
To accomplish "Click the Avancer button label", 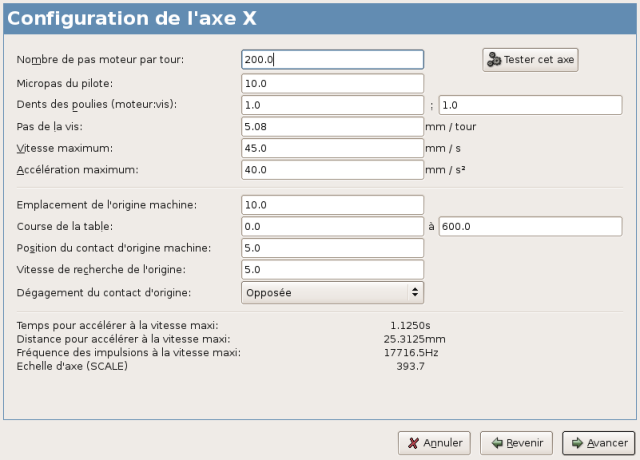I will pos(607,443).
